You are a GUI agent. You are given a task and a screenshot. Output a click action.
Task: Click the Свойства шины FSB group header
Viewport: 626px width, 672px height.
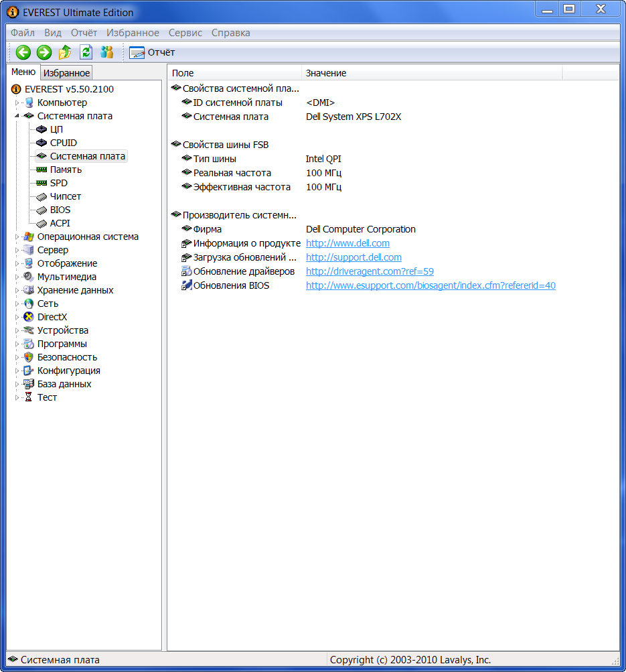tap(225, 145)
